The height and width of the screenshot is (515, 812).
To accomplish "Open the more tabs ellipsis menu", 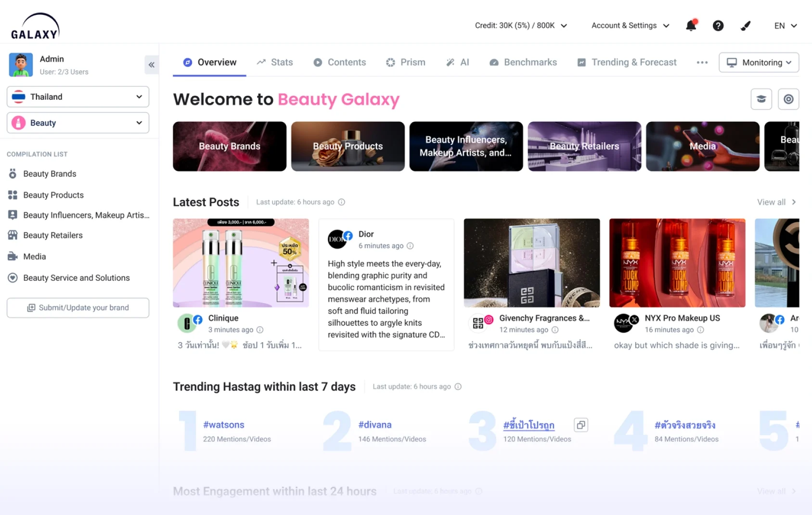I will (702, 63).
